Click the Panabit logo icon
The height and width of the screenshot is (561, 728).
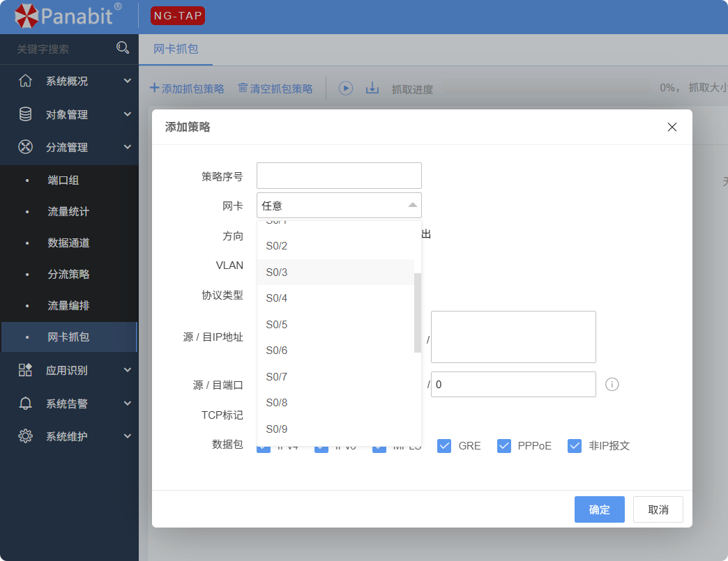click(26, 15)
